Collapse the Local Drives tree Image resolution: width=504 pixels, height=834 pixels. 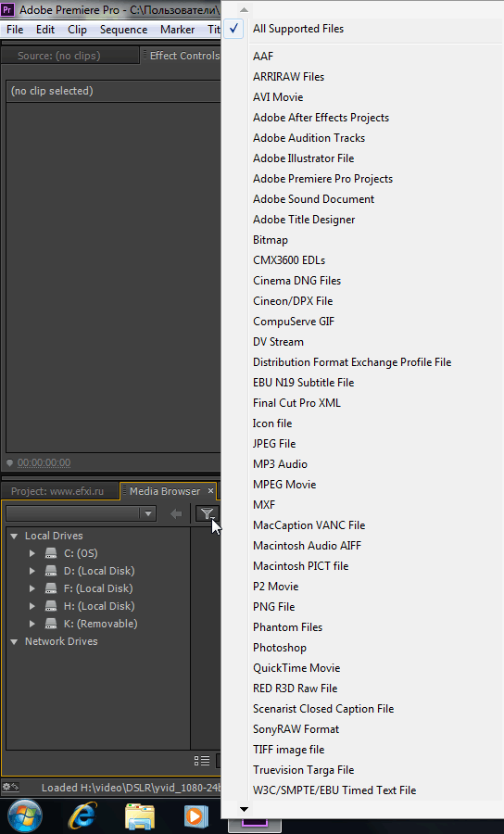point(14,536)
